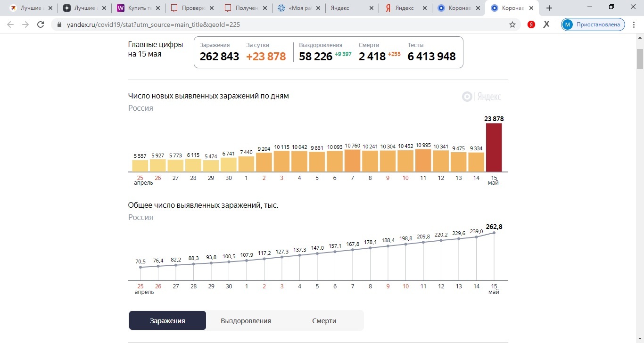Click the daily increase +23 878
Viewport: 644px width, 343px height.
click(266, 57)
